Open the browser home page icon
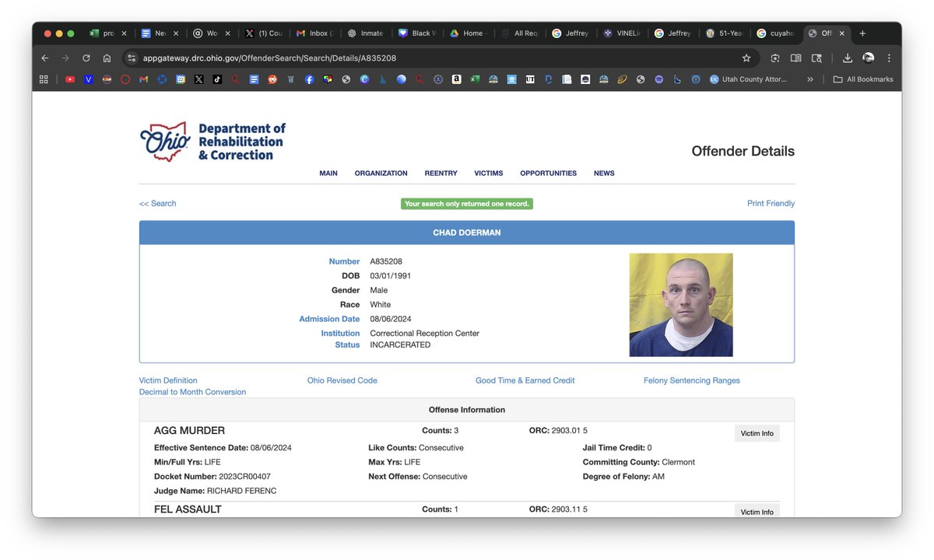Viewport: 934px width, 560px height. (x=107, y=58)
